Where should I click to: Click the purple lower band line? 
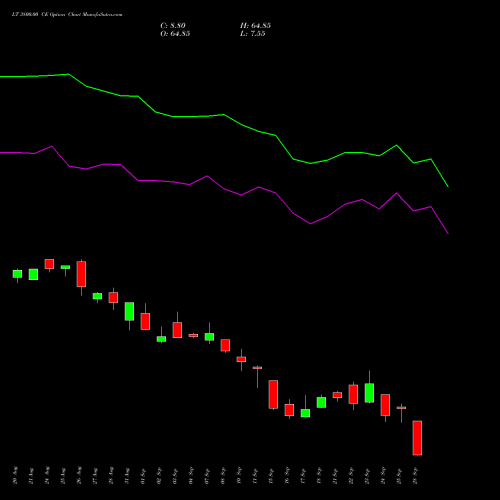point(224,189)
